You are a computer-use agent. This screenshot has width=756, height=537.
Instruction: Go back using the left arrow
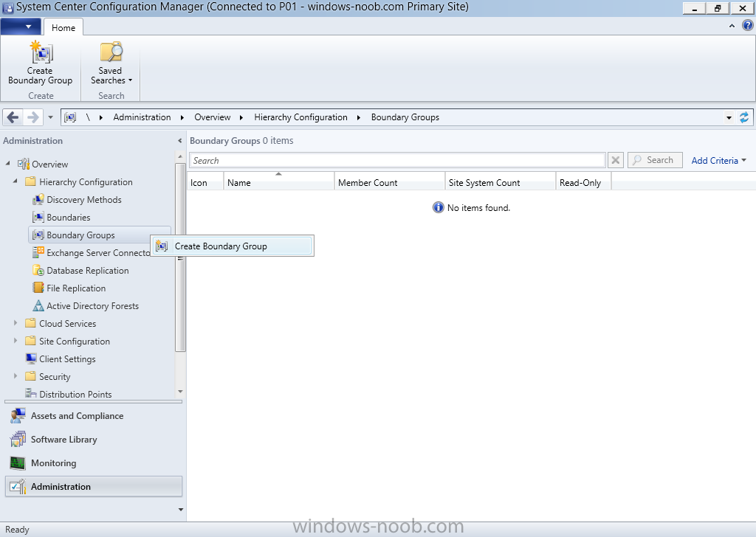click(x=13, y=117)
